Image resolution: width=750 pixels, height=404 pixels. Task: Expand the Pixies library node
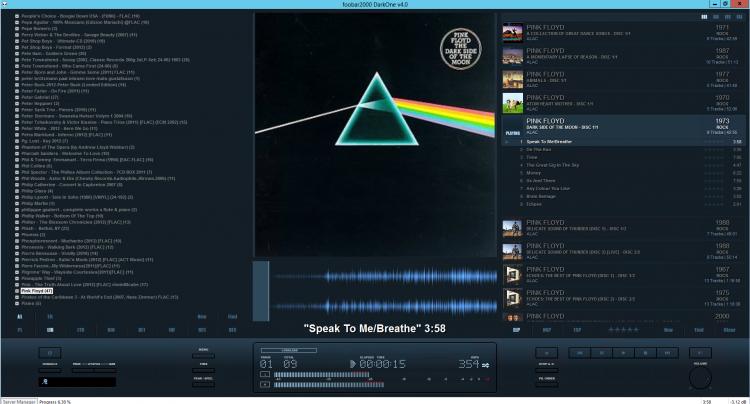(x=17, y=303)
